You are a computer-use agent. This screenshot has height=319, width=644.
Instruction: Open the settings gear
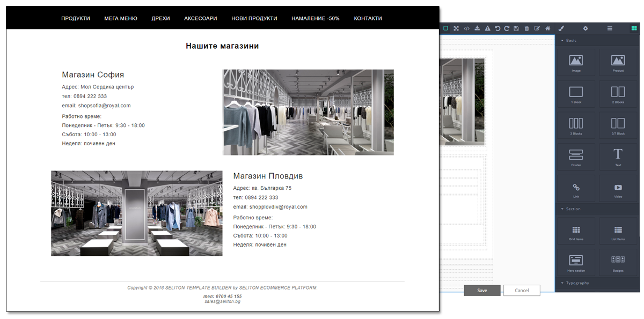coord(585,28)
